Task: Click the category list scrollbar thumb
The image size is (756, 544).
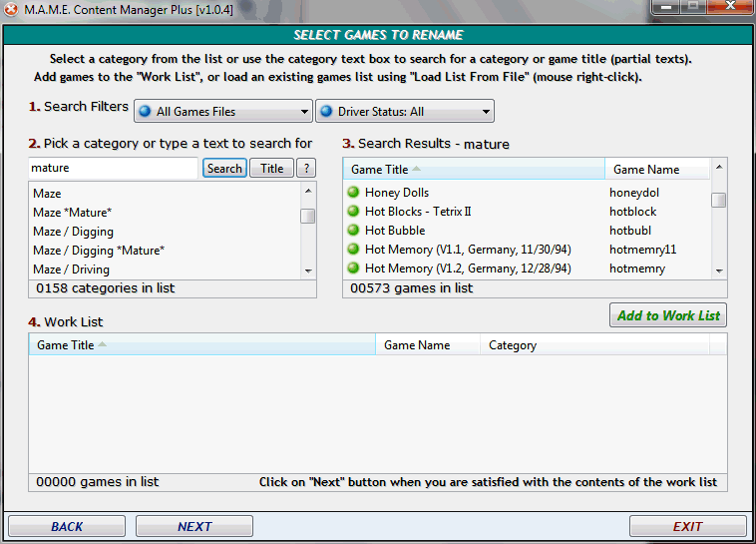Action: [x=307, y=216]
